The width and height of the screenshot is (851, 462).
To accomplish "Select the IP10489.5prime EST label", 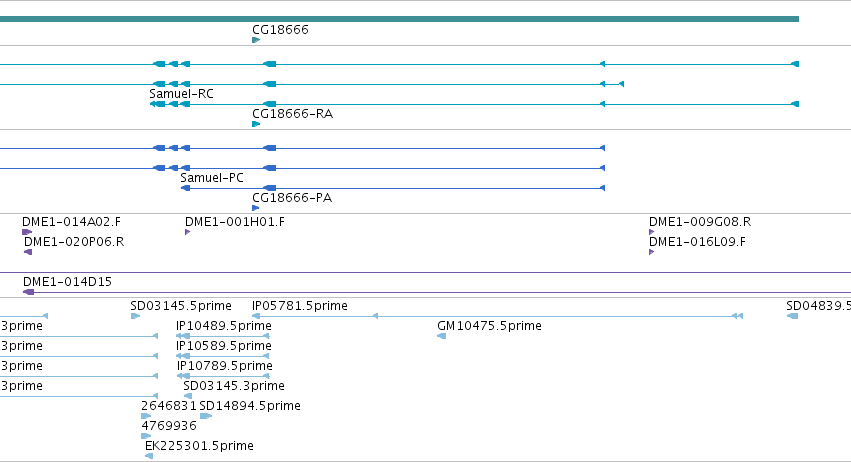I will point(224,326).
